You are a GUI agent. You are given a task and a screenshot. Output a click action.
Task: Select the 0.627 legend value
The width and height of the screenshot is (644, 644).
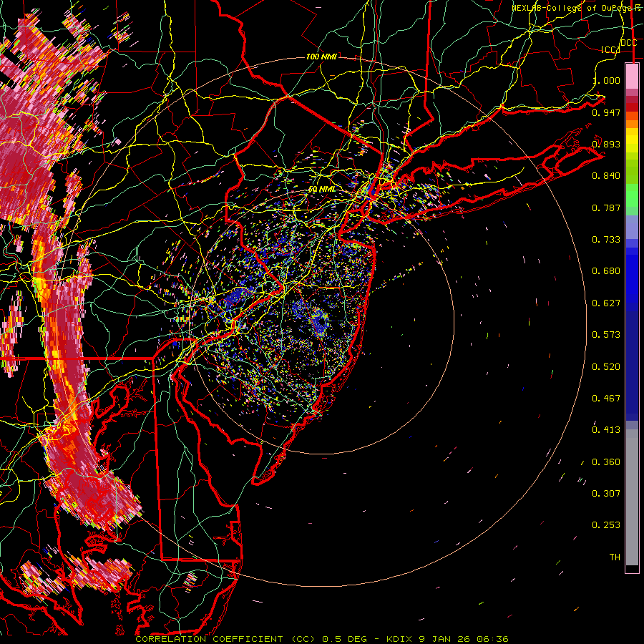pyautogui.click(x=606, y=303)
